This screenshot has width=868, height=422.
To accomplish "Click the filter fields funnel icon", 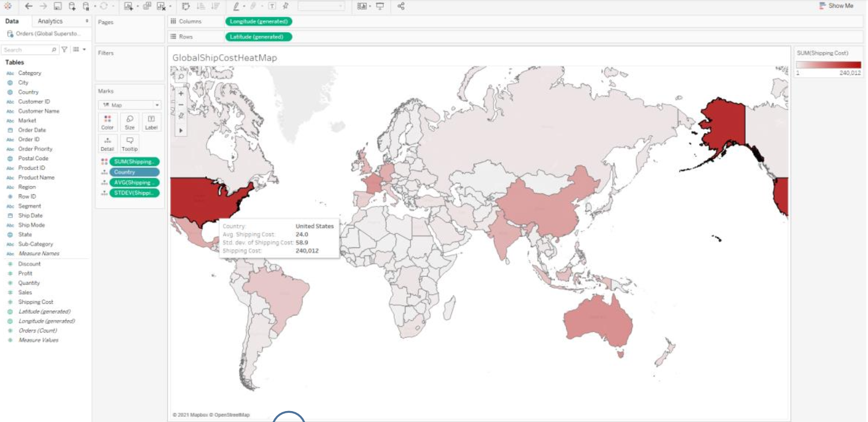I will point(65,50).
